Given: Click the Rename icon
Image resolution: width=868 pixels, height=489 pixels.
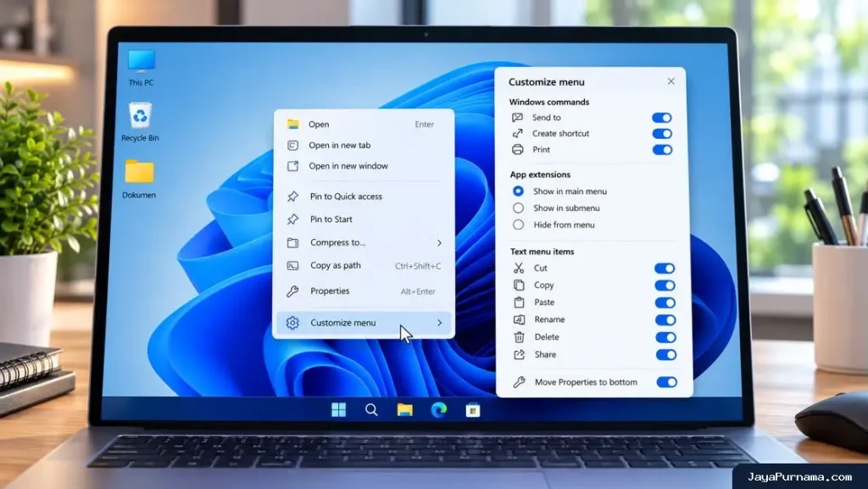Looking at the screenshot, I should click(520, 320).
